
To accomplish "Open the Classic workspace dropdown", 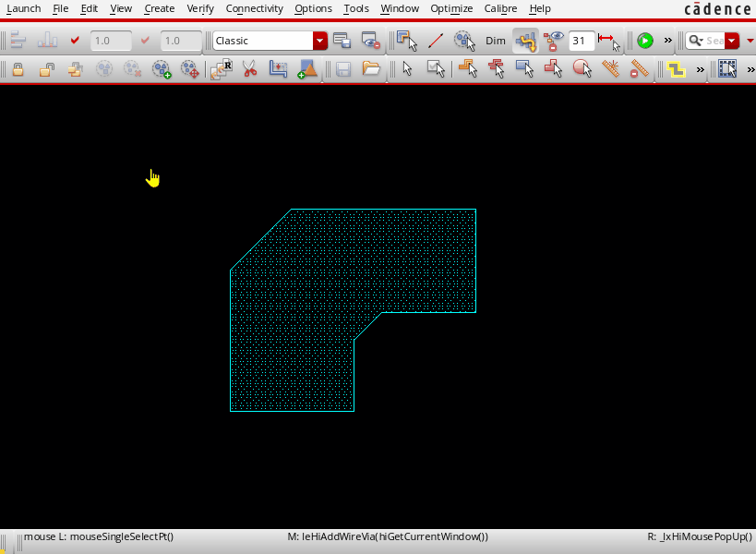I will point(319,41).
